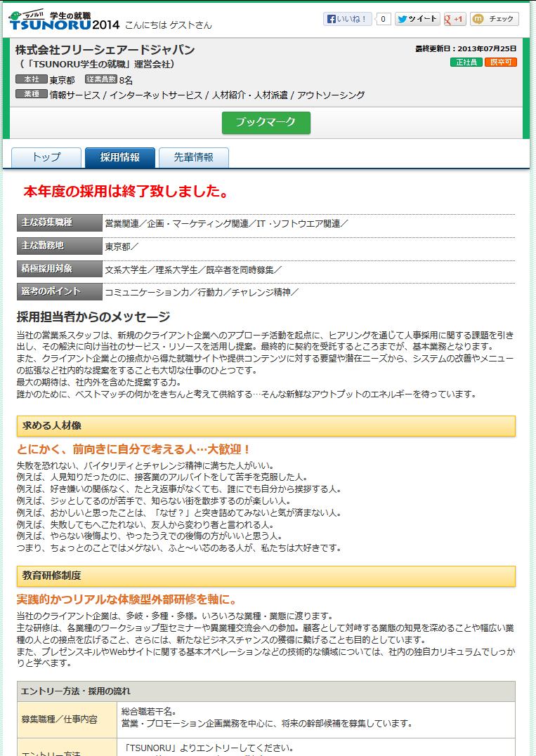Click the 最終更新日：2013年07月25日 text
The height and width of the screenshot is (756, 536).
click(466, 48)
